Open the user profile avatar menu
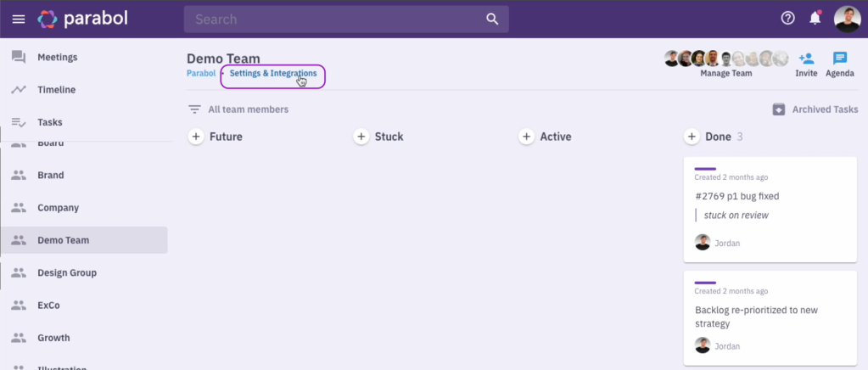868x370 pixels. tap(847, 19)
